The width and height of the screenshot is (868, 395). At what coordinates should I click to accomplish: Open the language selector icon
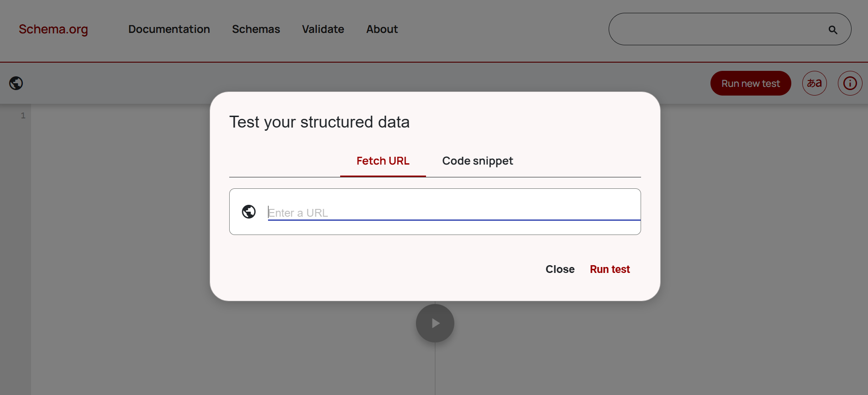point(814,83)
